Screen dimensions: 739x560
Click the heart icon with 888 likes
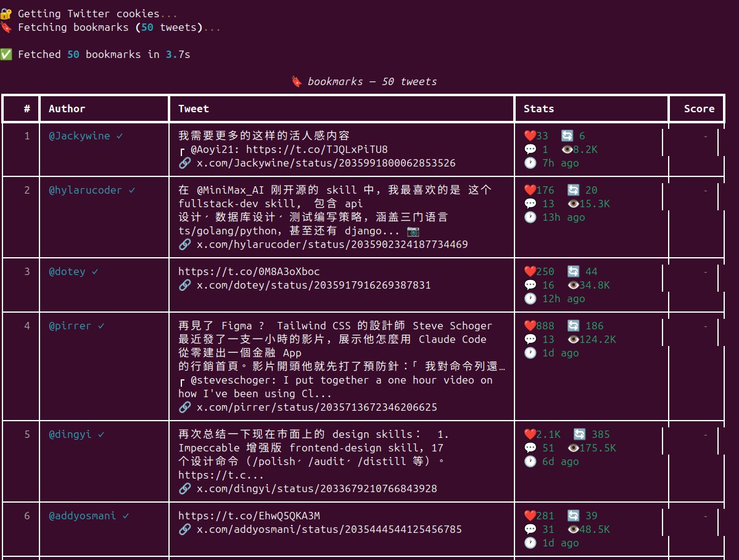(530, 326)
